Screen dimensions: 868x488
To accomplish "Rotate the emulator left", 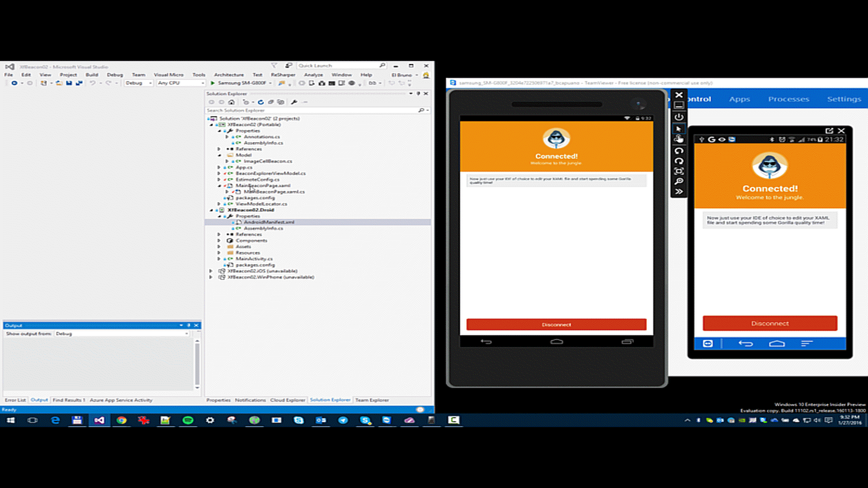I will (x=679, y=150).
